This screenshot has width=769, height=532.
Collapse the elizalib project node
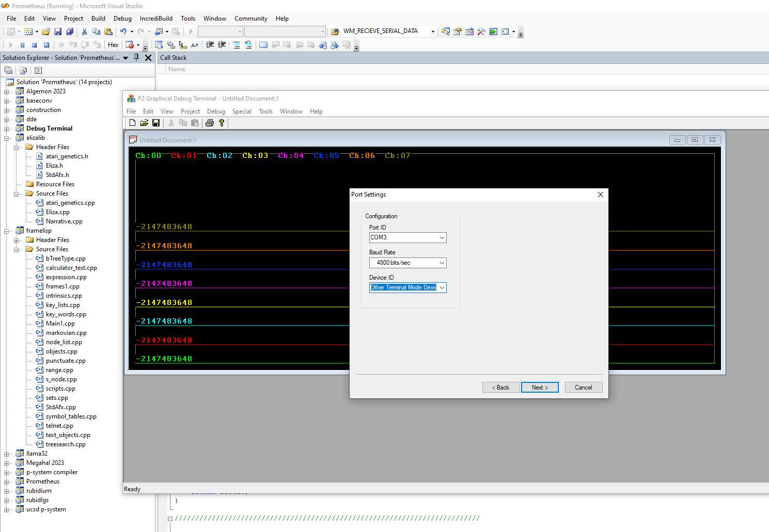(x=7, y=138)
